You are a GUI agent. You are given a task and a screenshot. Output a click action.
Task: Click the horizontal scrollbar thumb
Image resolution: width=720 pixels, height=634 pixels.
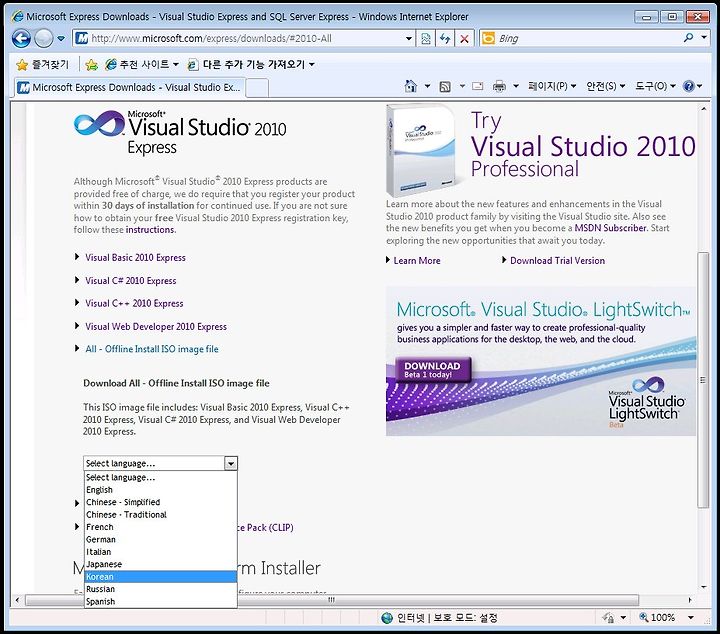(332, 600)
